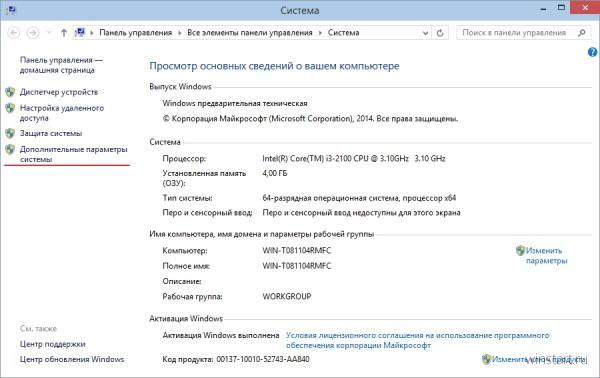
Task: Maximize the Система window
Action: 561,8
